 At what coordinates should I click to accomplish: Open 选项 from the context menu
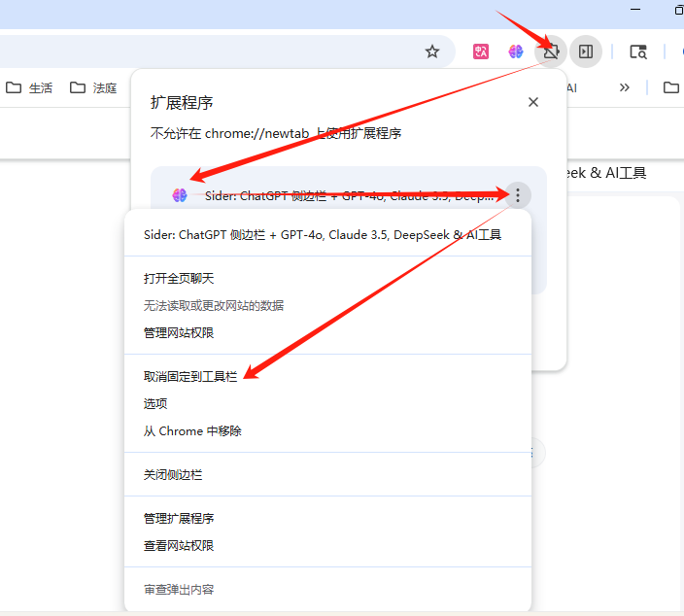coord(327,403)
